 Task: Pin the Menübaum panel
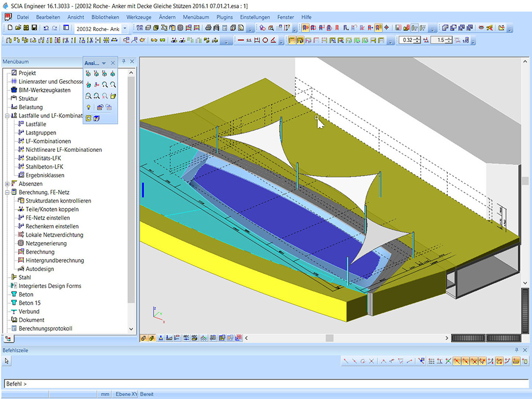coord(124,62)
